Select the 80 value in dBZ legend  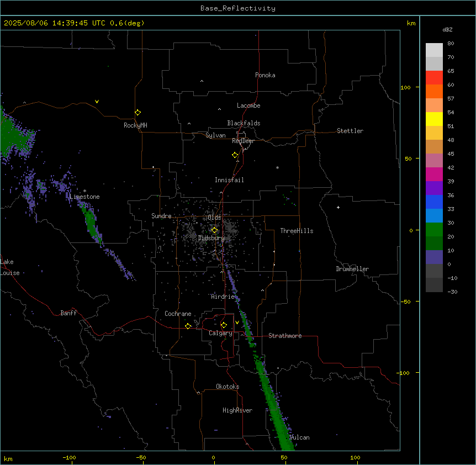[451, 44]
